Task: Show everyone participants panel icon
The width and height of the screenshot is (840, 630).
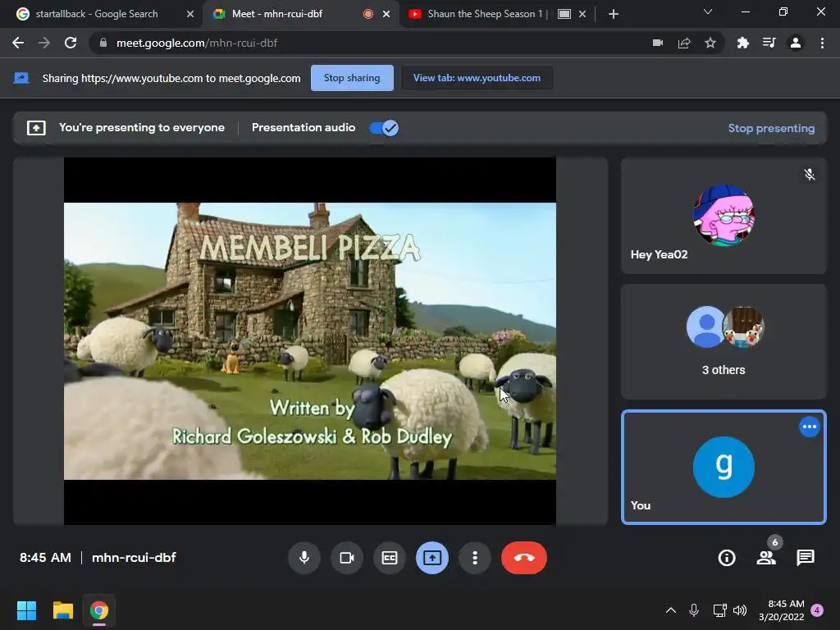Action: point(766,558)
